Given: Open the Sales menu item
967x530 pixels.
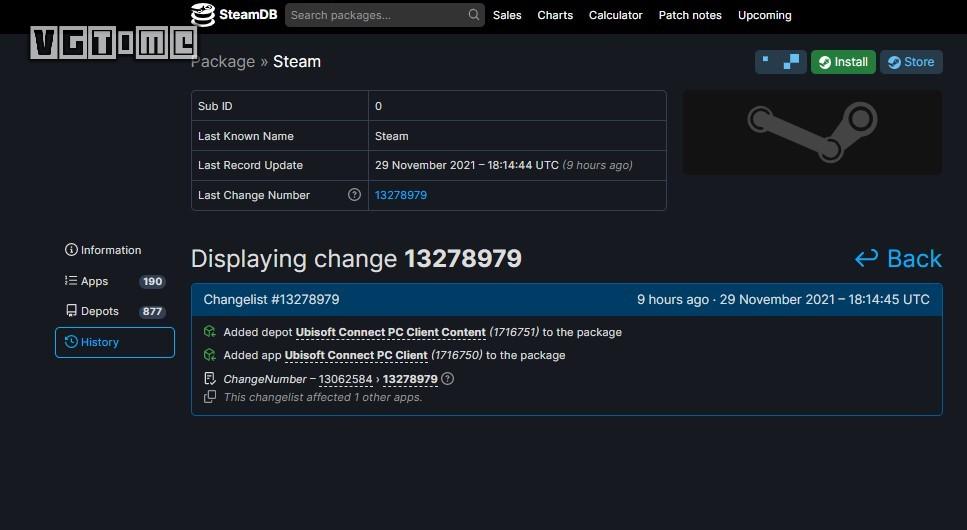Looking at the screenshot, I should tap(507, 15).
